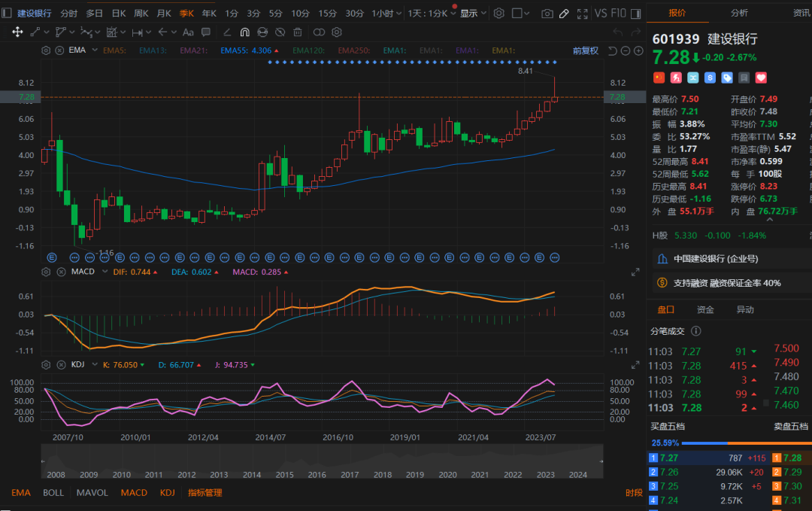Image resolution: width=812 pixels, height=511 pixels.
Task: Toggle the left sidebar panel
Action: [7, 14]
